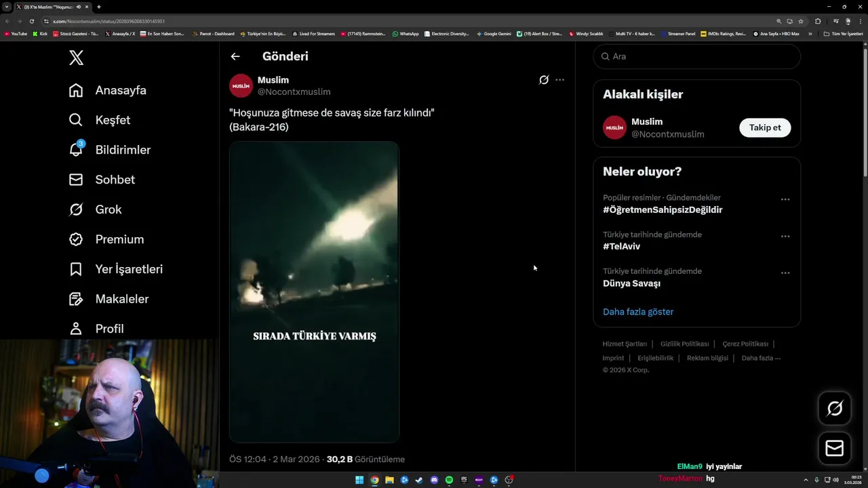This screenshot has height=488, width=868.
Task: Open the Kick bookmark
Action: pyautogui.click(x=41, y=33)
